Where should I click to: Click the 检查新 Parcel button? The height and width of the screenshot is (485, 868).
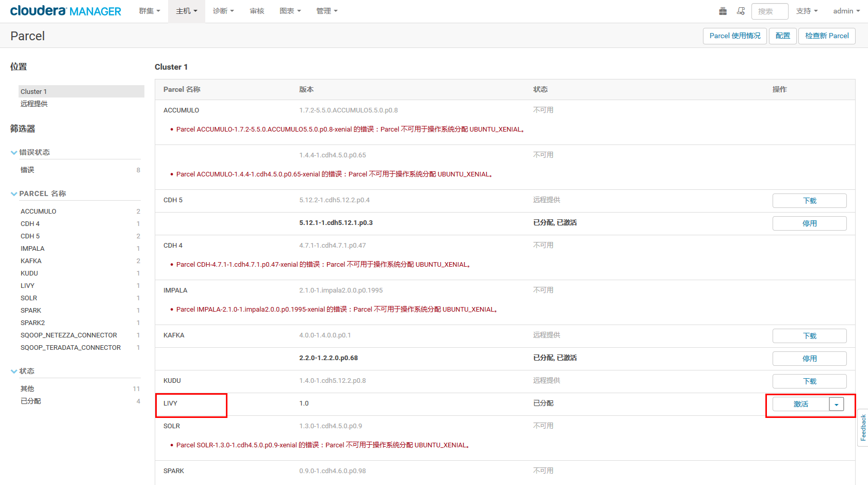(x=827, y=36)
